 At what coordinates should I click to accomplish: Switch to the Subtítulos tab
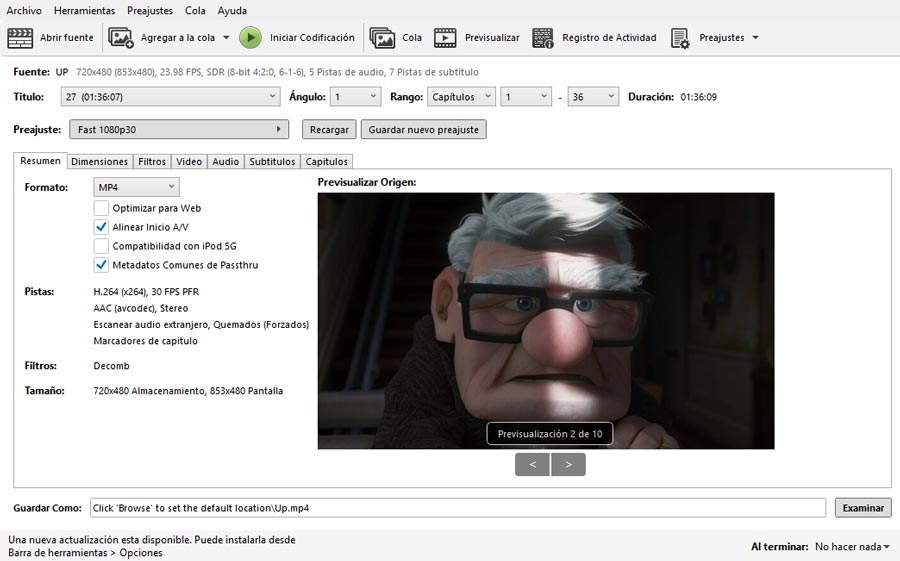tap(272, 161)
